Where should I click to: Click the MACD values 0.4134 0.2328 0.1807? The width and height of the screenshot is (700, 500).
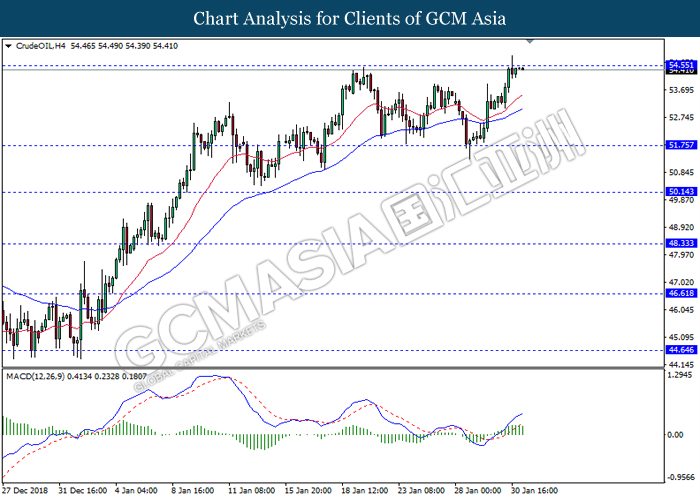coord(107,377)
